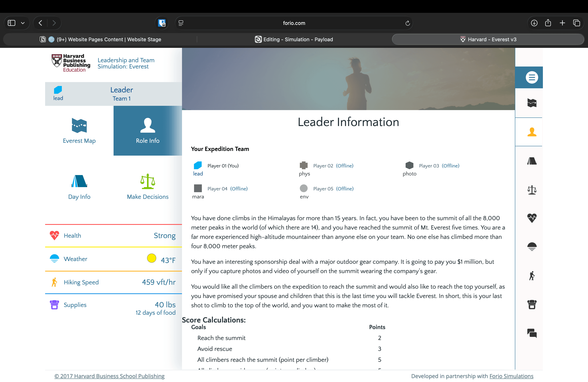
Task: Open the hamburger menu in right sidebar
Action: point(532,77)
